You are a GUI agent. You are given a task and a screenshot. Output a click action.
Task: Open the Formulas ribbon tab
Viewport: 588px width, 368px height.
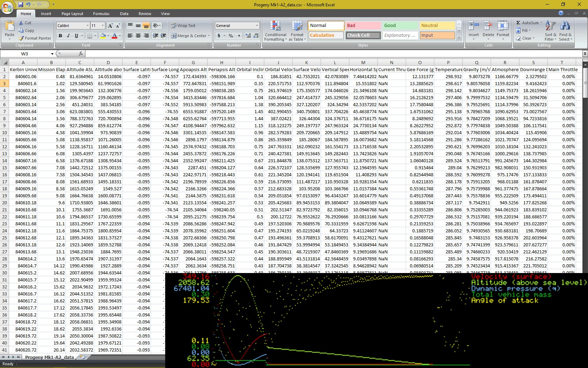click(x=101, y=14)
